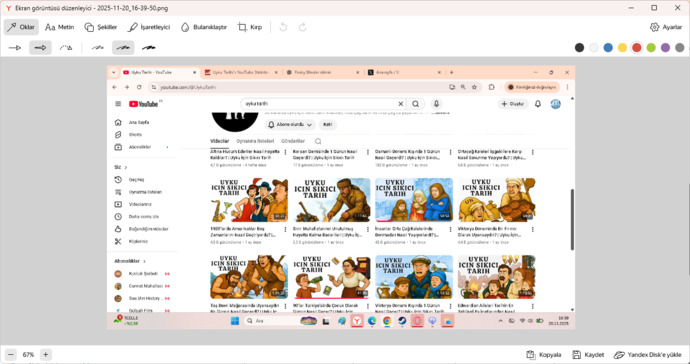Click the redo arrow icon
This screenshot has height=364, width=690.
(303, 27)
